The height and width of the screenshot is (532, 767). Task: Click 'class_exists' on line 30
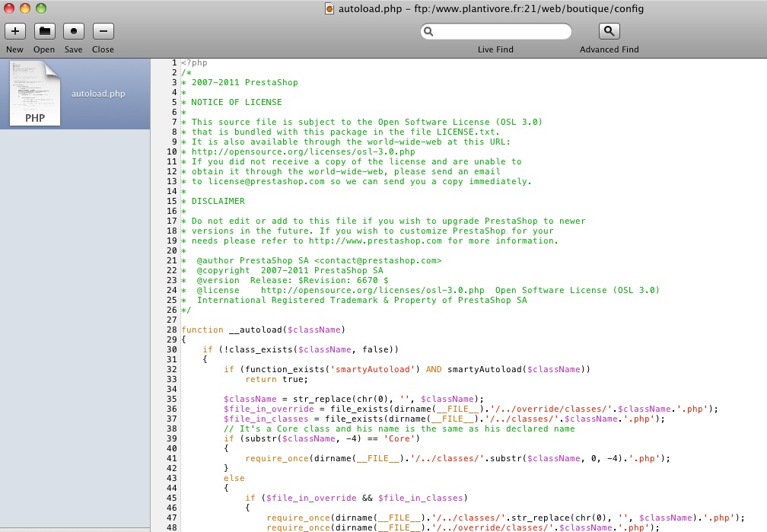pos(261,349)
